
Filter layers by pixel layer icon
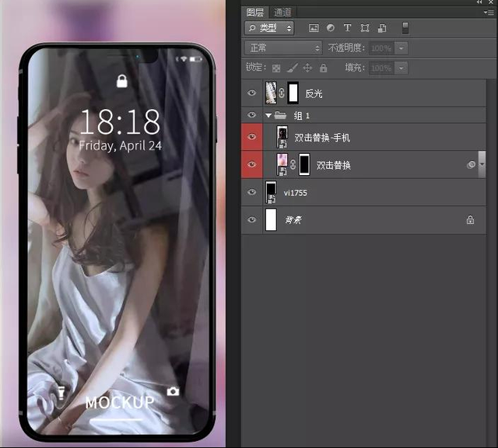pos(314,28)
